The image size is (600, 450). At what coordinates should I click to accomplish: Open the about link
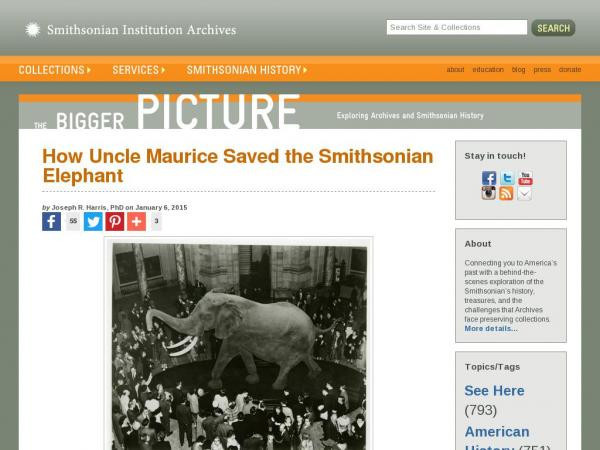tap(455, 70)
